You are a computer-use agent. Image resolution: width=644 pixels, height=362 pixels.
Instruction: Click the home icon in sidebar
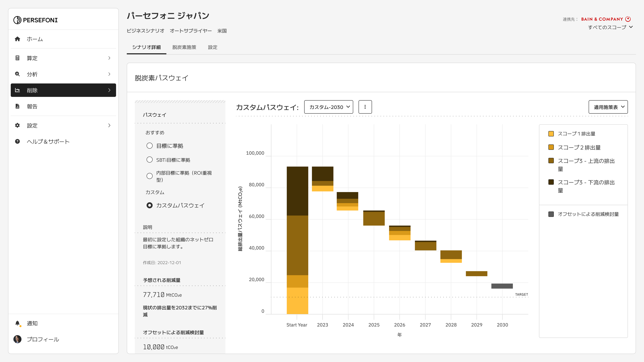click(17, 39)
